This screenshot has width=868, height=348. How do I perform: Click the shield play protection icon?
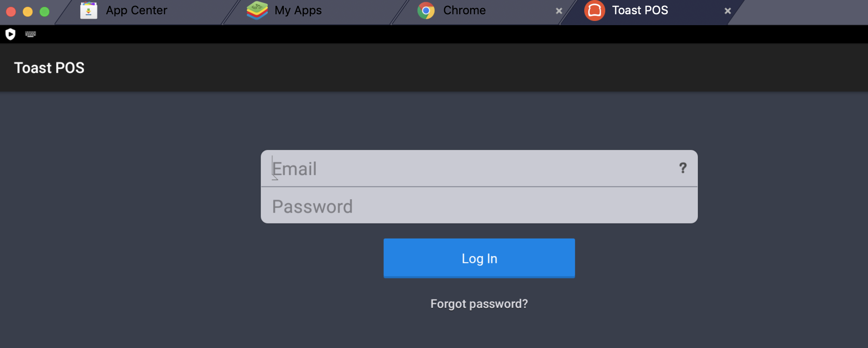pos(10,34)
